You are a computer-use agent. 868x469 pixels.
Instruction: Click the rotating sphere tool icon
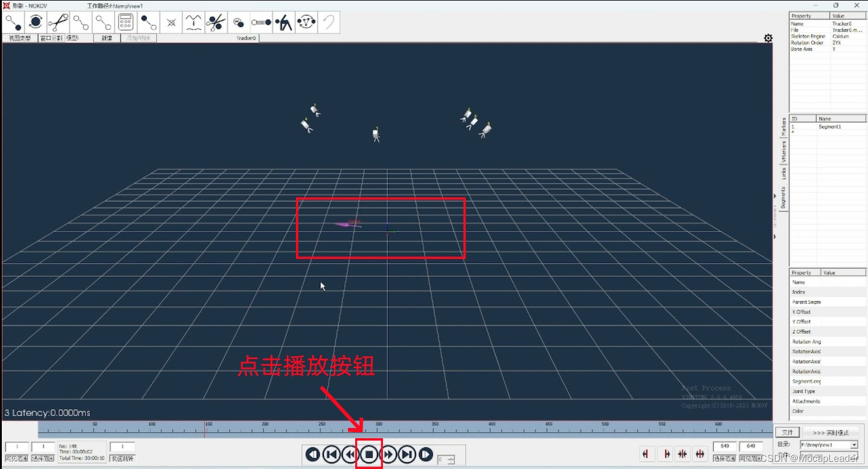[36, 23]
